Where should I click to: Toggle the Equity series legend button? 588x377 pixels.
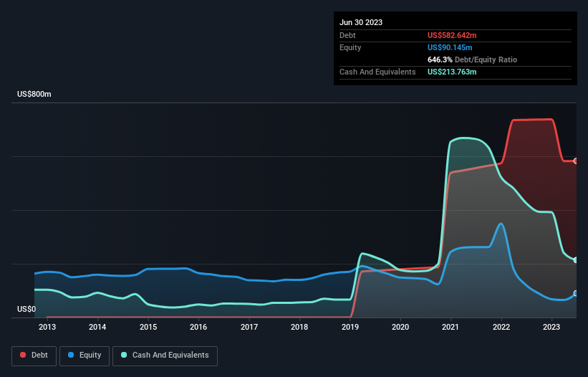pos(85,356)
